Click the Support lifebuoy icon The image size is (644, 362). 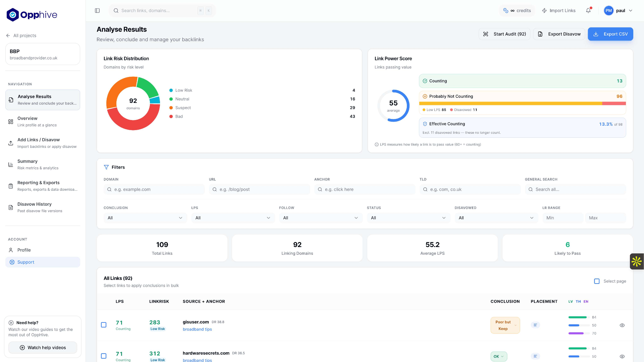pos(12,262)
